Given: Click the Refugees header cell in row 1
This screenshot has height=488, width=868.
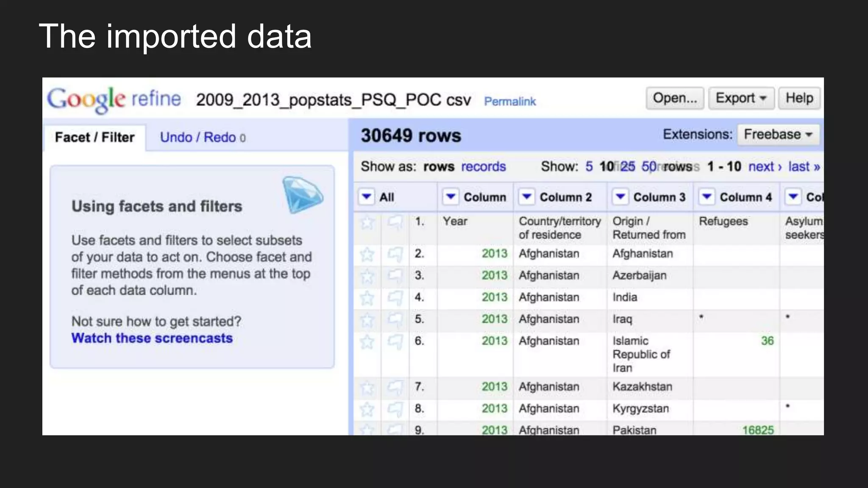Looking at the screenshot, I should tap(737, 228).
